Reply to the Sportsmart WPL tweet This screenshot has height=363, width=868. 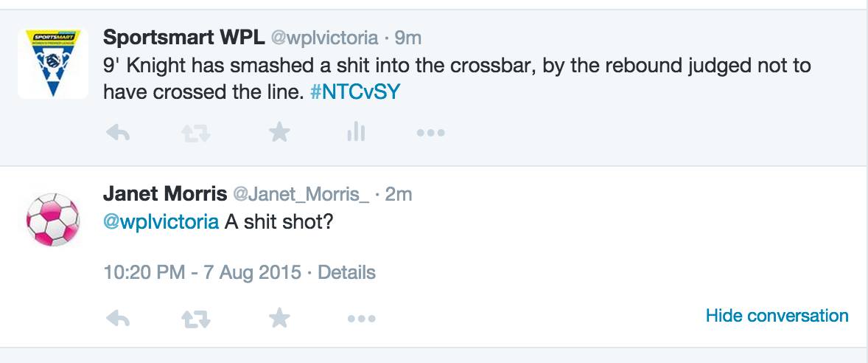pos(118,133)
